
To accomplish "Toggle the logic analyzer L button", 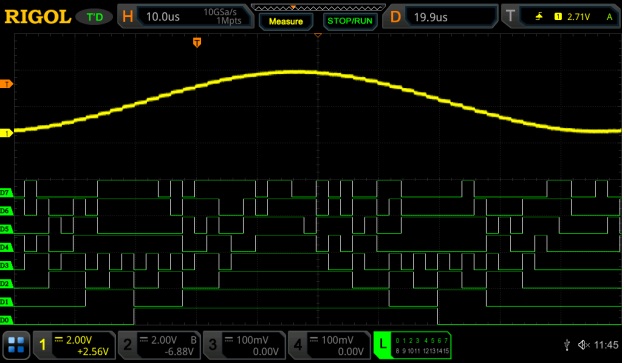I will (383, 344).
